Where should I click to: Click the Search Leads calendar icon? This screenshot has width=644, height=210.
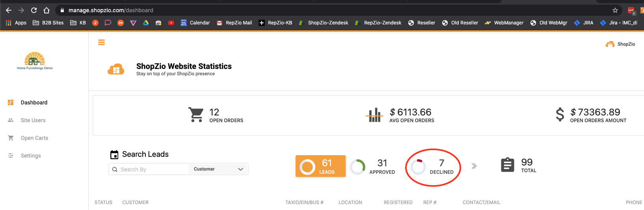114,154
